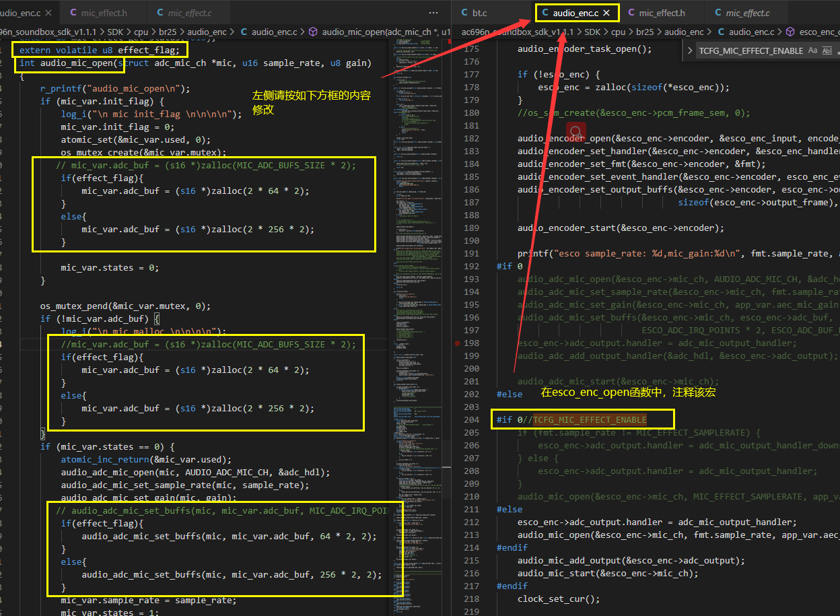Open br25 breadcrumb in left editor
Viewport: 840px width, 616px height.
click(168, 32)
